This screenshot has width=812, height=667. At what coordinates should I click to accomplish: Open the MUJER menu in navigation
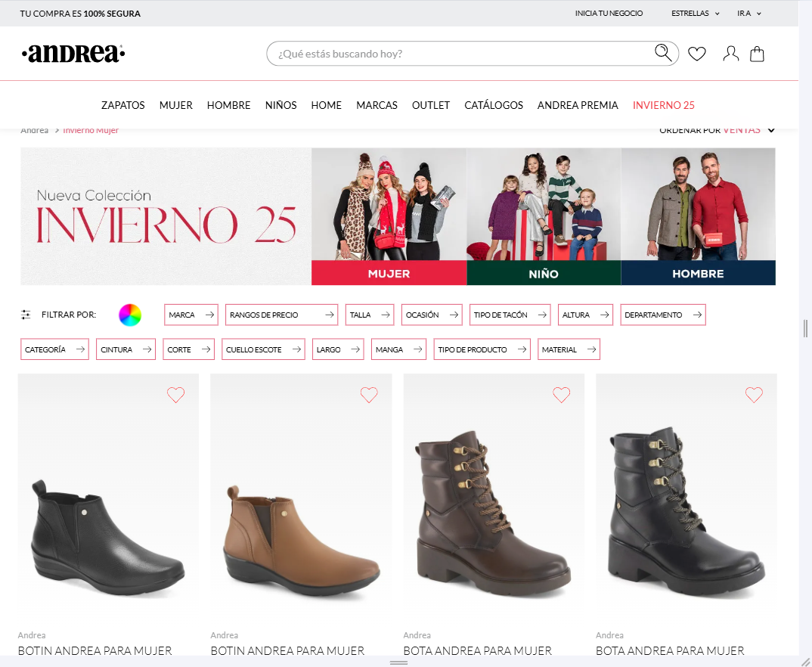click(175, 105)
